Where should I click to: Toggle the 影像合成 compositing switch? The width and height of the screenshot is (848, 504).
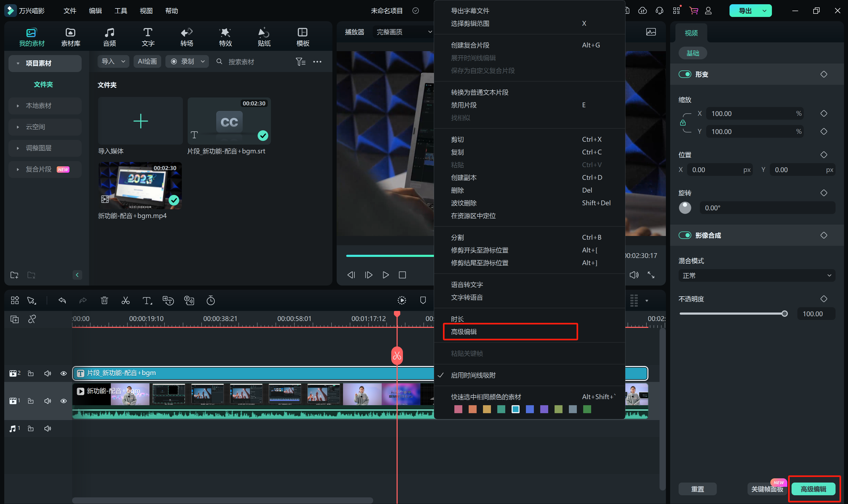(685, 235)
